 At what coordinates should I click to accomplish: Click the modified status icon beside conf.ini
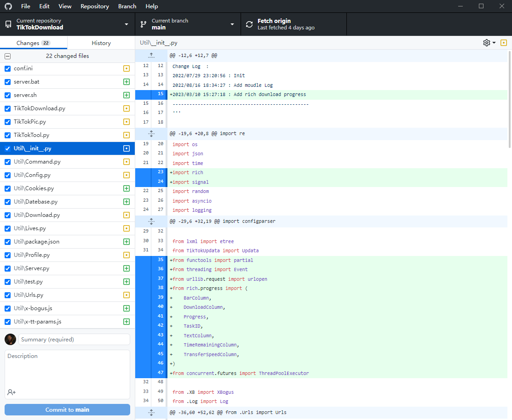pos(127,68)
